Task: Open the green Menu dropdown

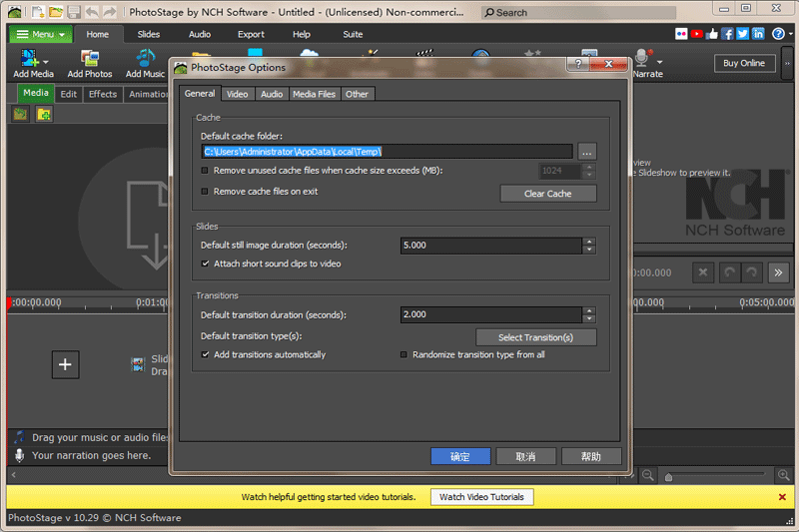Action: tap(40, 34)
